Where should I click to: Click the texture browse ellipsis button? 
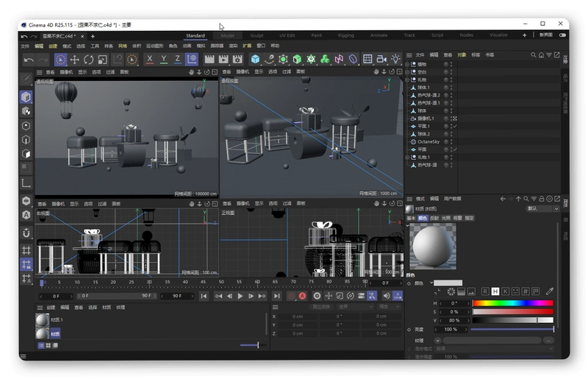[548, 340]
